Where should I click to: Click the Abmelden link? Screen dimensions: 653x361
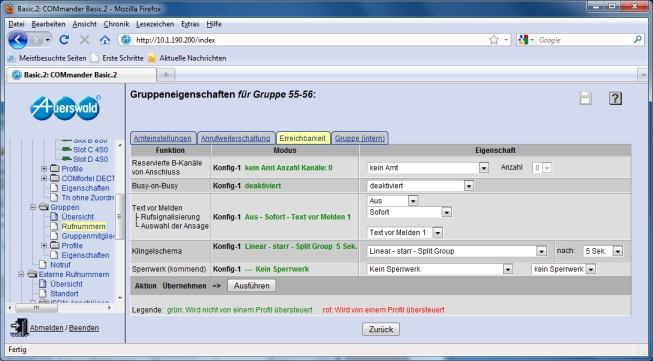click(x=47, y=328)
